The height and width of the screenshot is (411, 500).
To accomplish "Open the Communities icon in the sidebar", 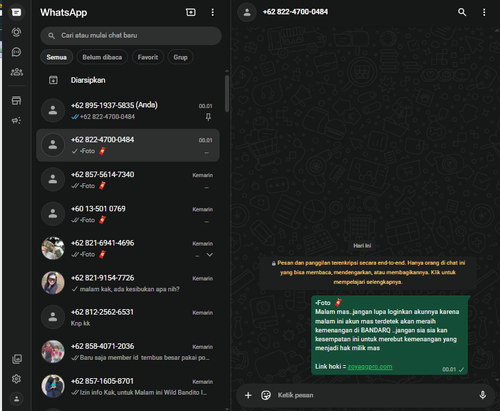I will click(17, 72).
